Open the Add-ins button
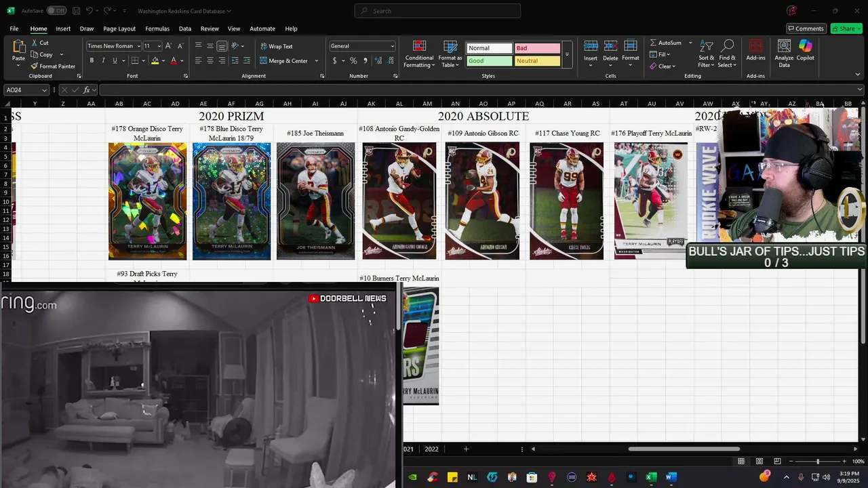 click(755, 51)
